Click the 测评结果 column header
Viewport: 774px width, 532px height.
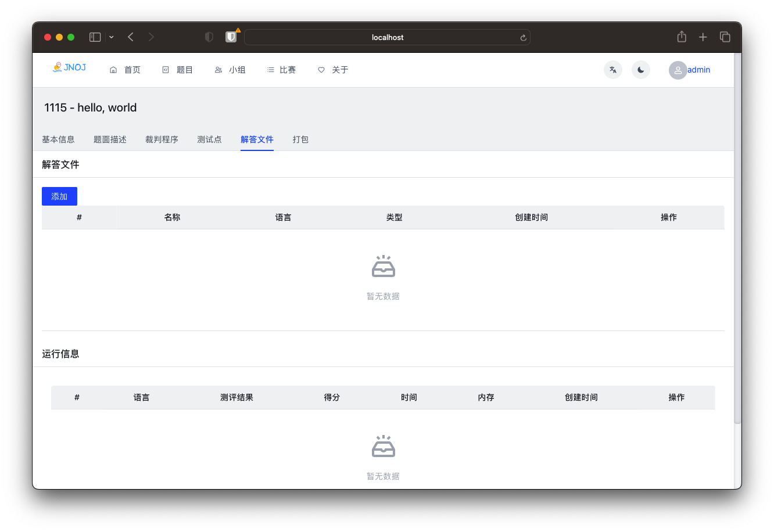click(236, 397)
